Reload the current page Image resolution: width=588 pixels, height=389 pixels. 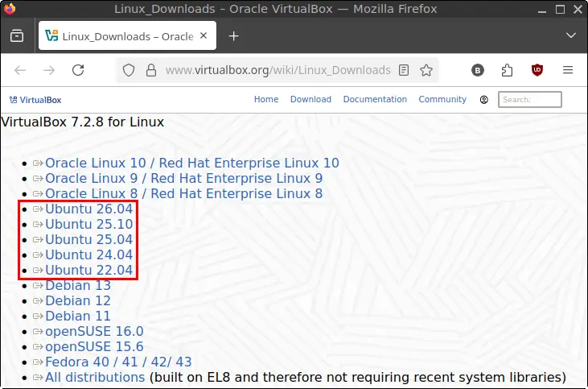(78, 70)
